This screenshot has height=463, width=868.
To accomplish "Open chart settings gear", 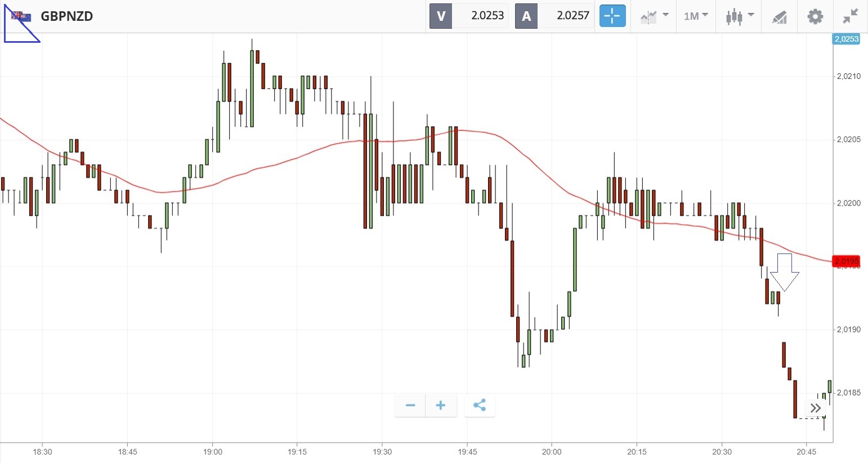I will (815, 16).
